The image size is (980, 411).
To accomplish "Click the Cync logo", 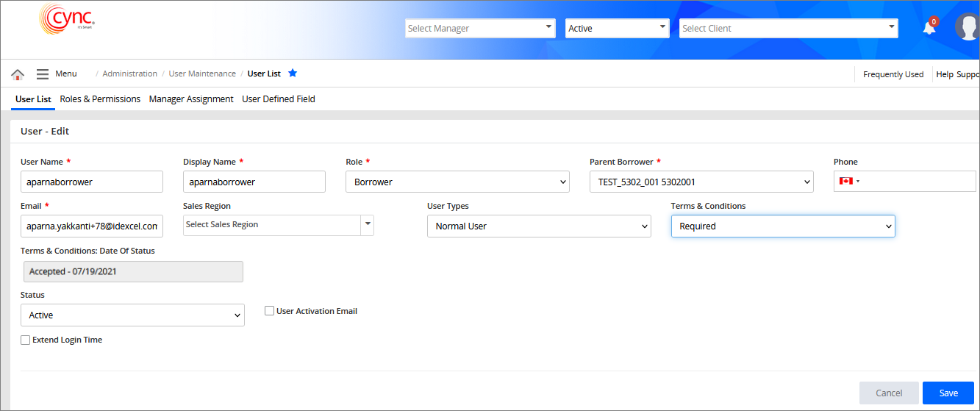I will pyautogui.click(x=67, y=21).
